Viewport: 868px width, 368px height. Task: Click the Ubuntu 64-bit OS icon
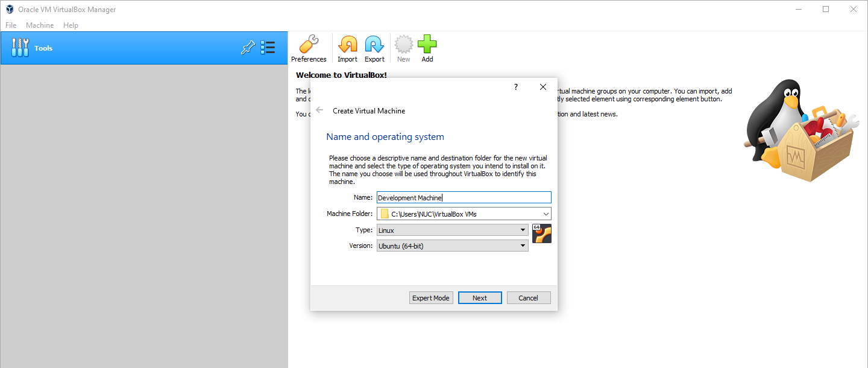tap(542, 233)
